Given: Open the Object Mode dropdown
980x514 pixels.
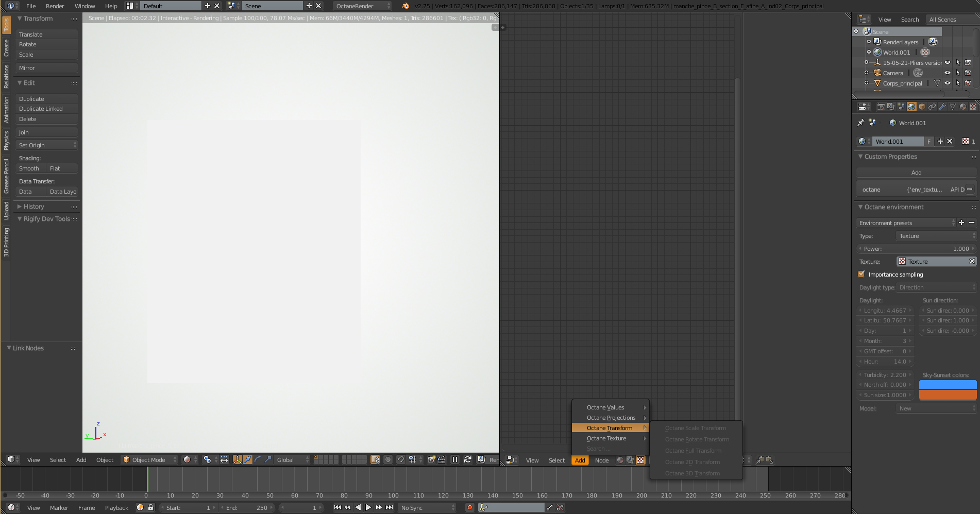Looking at the screenshot, I should tap(149, 459).
